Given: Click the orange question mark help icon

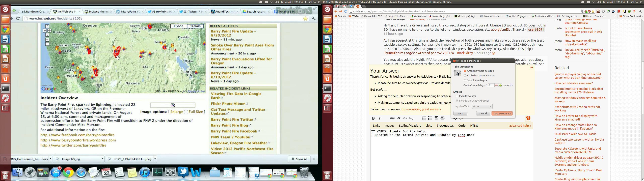Looking at the screenshot, I should click(x=528, y=118).
